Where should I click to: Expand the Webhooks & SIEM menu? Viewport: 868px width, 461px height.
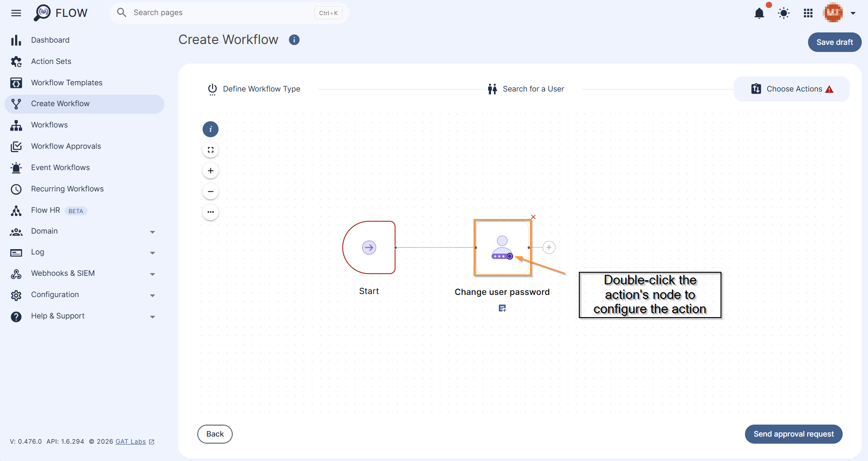pyautogui.click(x=152, y=274)
